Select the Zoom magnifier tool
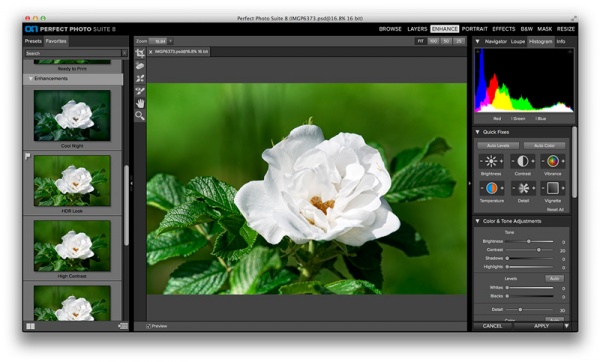This screenshot has width=600, height=362. [x=140, y=116]
